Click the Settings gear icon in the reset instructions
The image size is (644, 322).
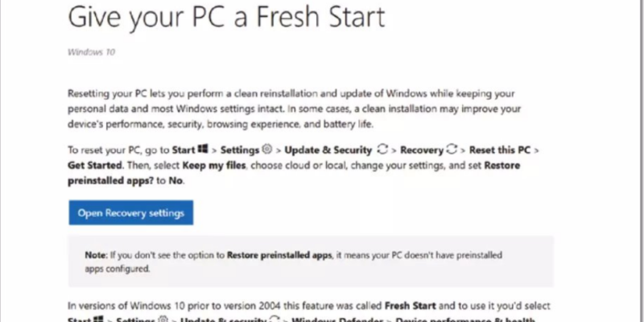pyautogui.click(x=268, y=150)
